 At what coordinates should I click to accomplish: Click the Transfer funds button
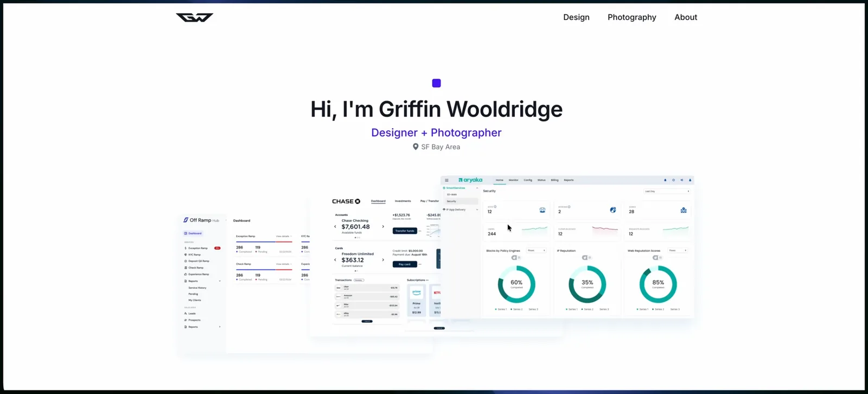pos(405,231)
